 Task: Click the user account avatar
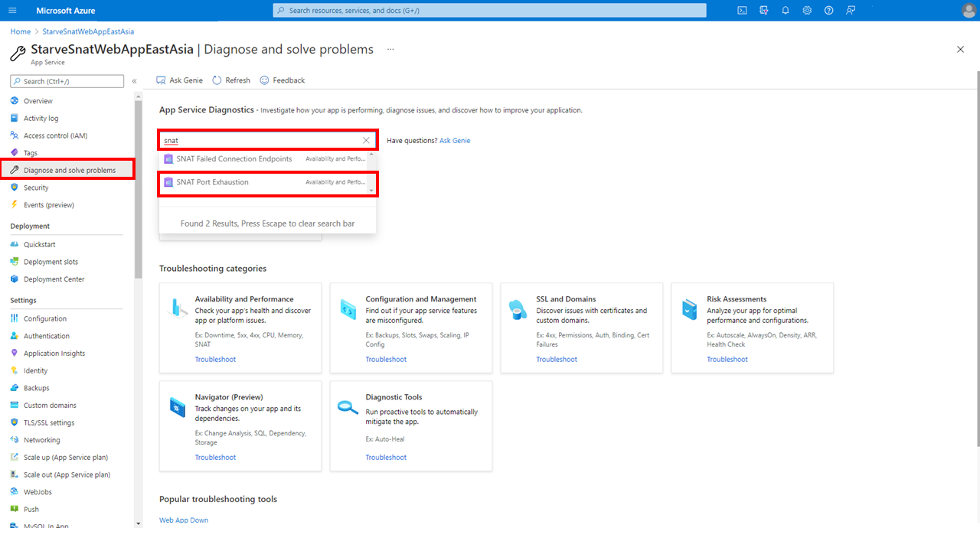coord(968,11)
